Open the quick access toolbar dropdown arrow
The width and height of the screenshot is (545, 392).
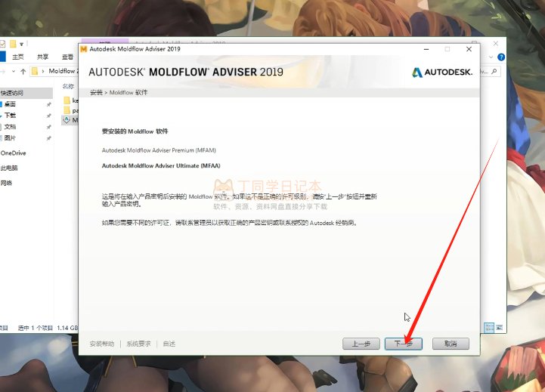(x=22, y=44)
